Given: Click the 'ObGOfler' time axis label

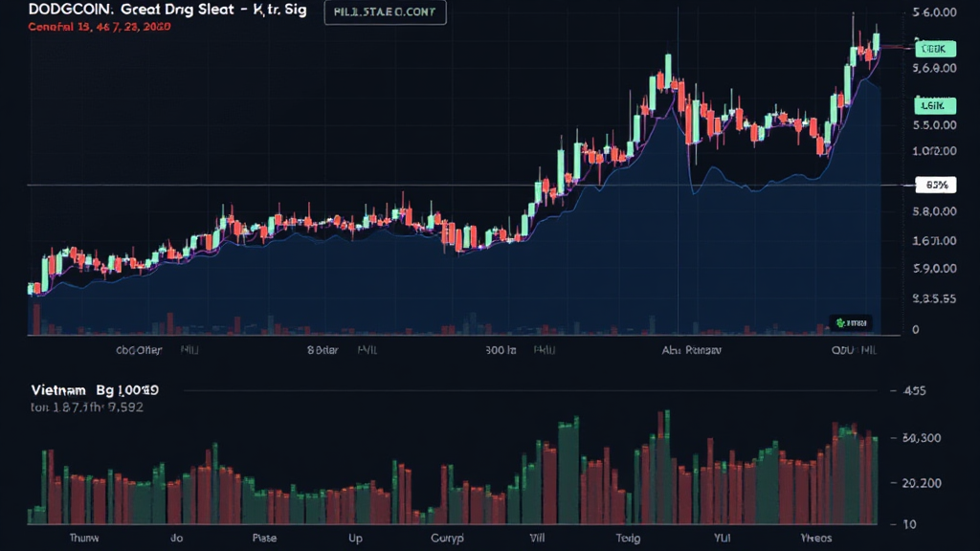Looking at the screenshot, I should (x=139, y=350).
